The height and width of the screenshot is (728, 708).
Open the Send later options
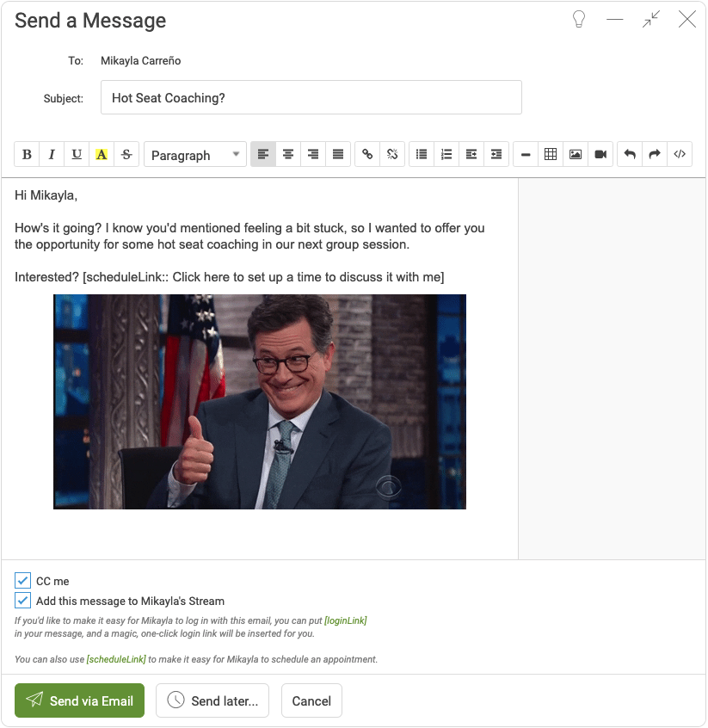(x=212, y=700)
